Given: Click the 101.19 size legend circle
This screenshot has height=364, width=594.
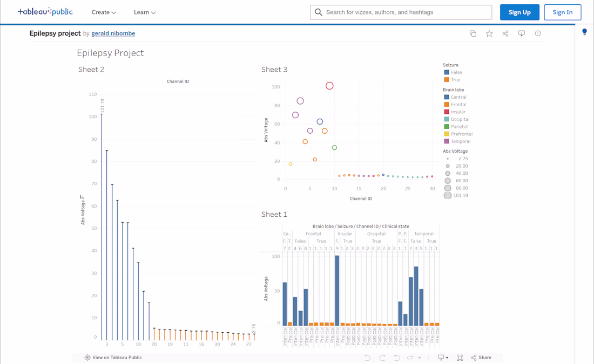Looking at the screenshot, I should 448,196.
